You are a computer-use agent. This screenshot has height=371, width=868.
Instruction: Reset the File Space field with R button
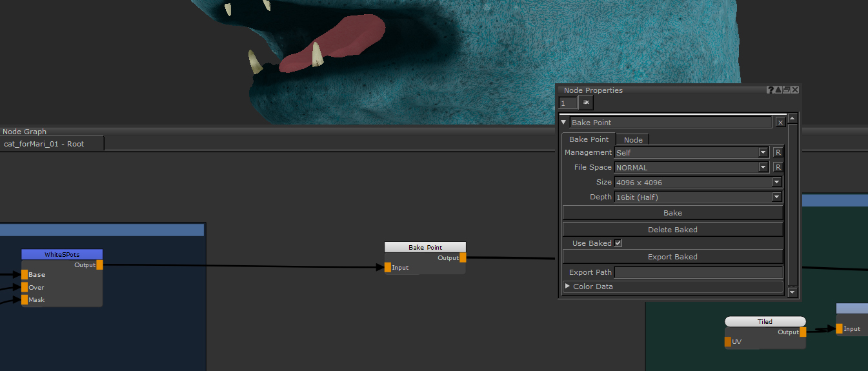pos(778,167)
